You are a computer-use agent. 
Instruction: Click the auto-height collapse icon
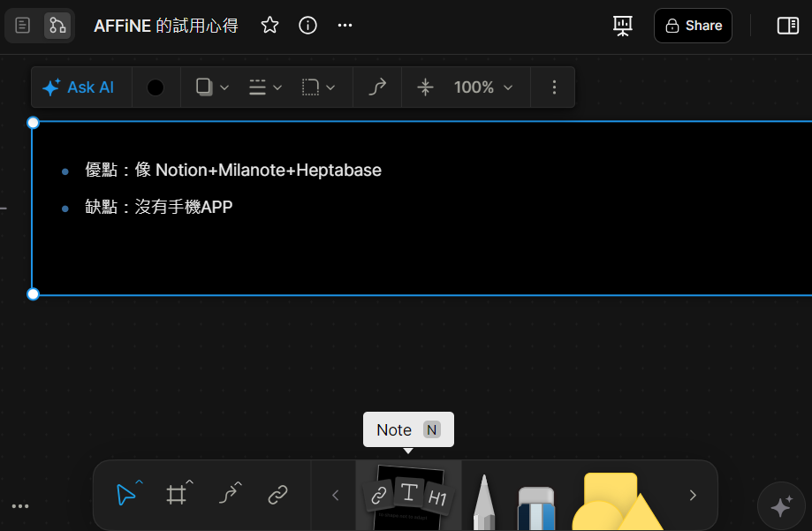pos(425,87)
